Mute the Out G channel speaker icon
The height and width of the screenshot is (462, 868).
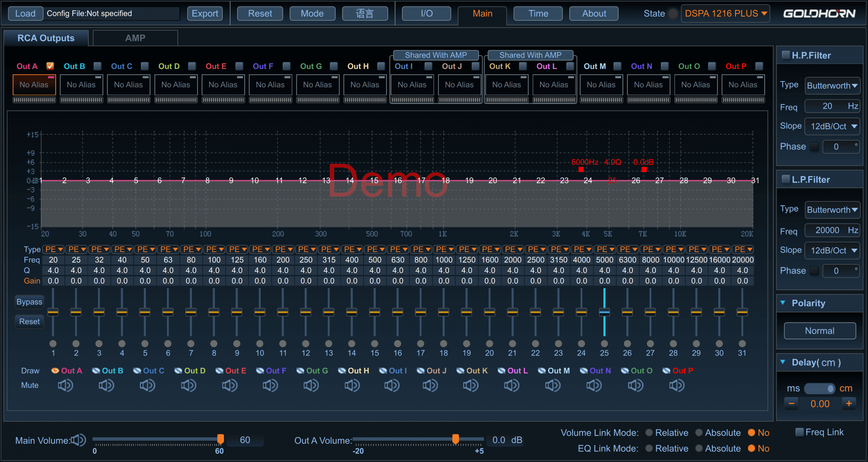click(311, 385)
